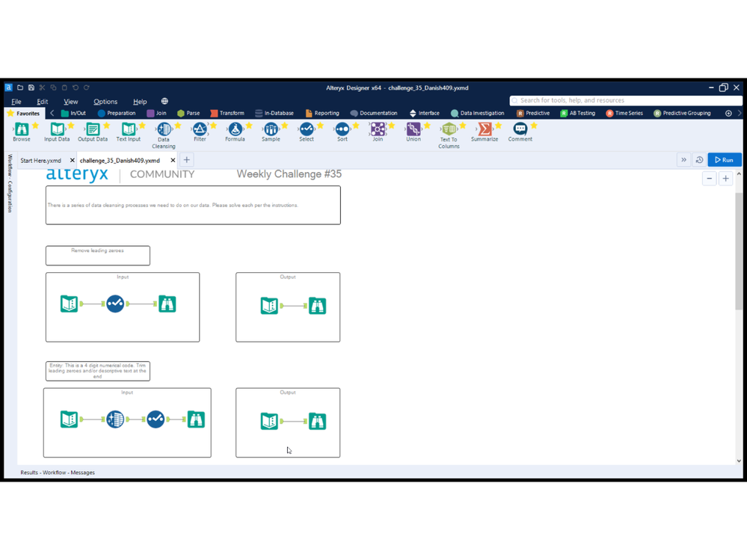The width and height of the screenshot is (747, 560).
Task: Click the Browse node in first Input container
Action: point(167,304)
